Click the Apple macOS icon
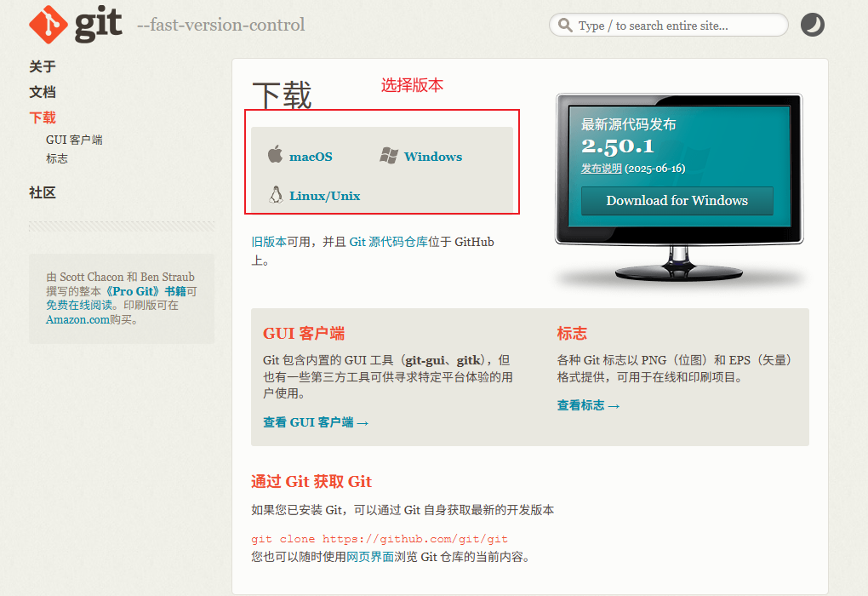Screen dimensions: 868x596 click(275, 154)
